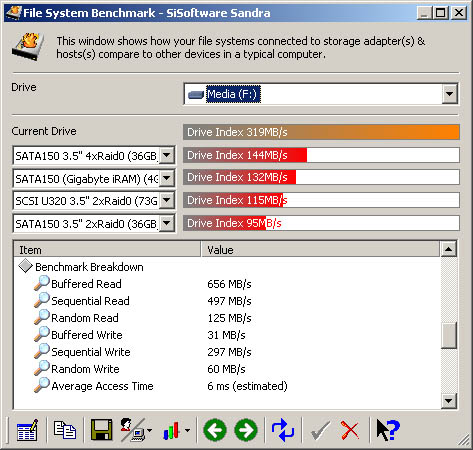Screen dimensions: 473x450
Task: Click the results list scrollbar thumb
Action: tap(449, 336)
